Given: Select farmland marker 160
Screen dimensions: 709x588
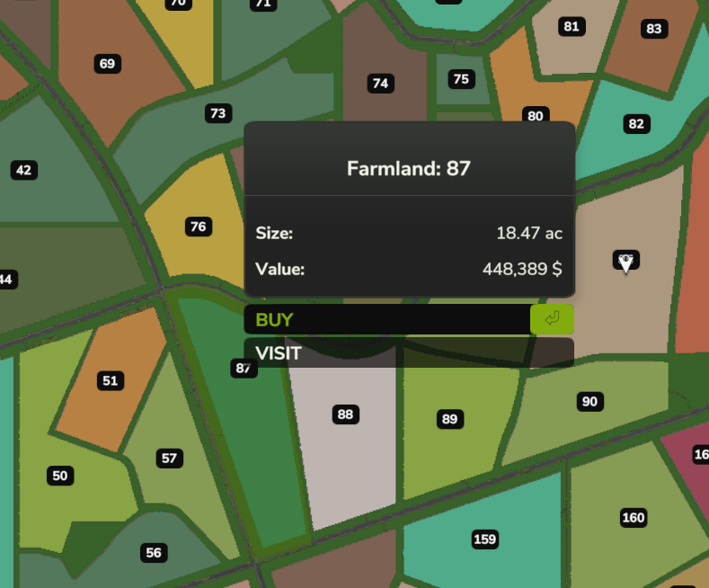Looking at the screenshot, I should (634, 518).
